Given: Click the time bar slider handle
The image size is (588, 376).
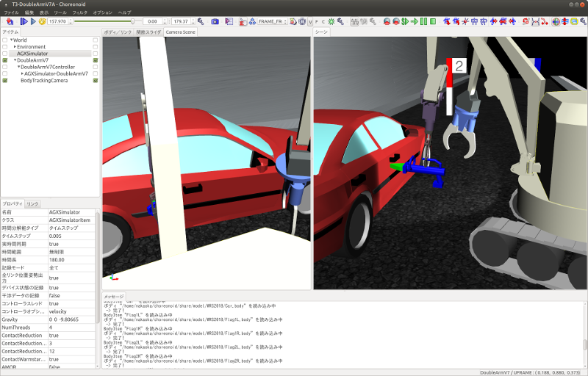Looking at the screenshot, I should coord(132,21).
